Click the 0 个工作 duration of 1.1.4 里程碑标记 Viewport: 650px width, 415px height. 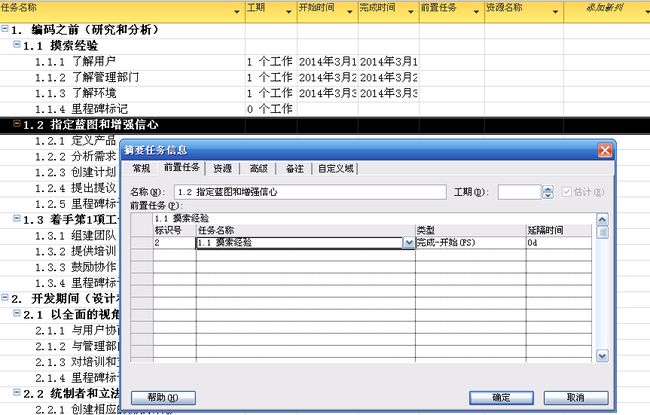[x=271, y=109]
